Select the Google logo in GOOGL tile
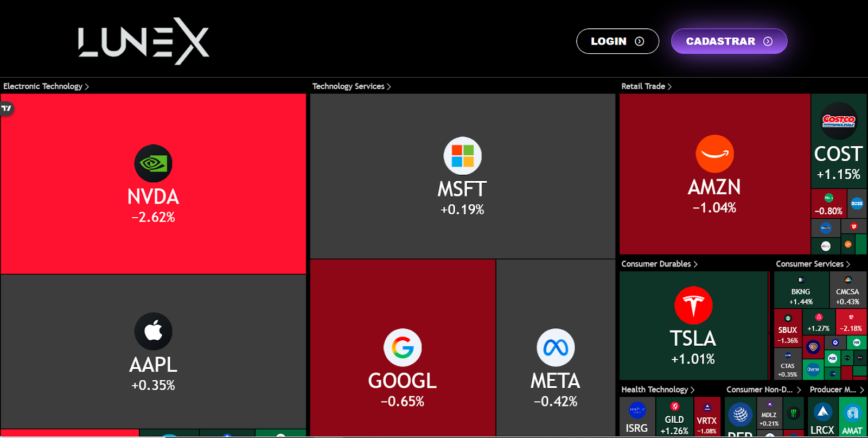 (403, 347)
